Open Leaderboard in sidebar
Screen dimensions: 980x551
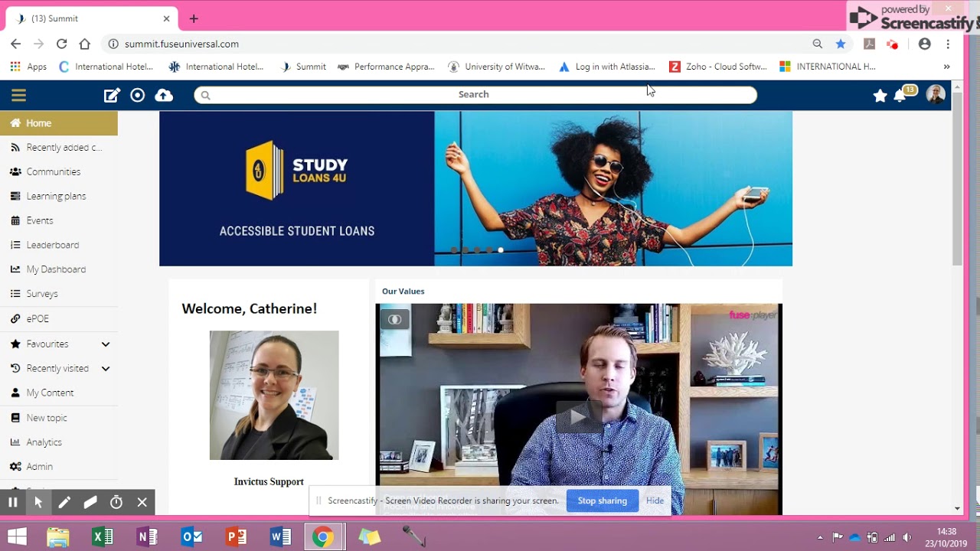[x=59, y=245]
